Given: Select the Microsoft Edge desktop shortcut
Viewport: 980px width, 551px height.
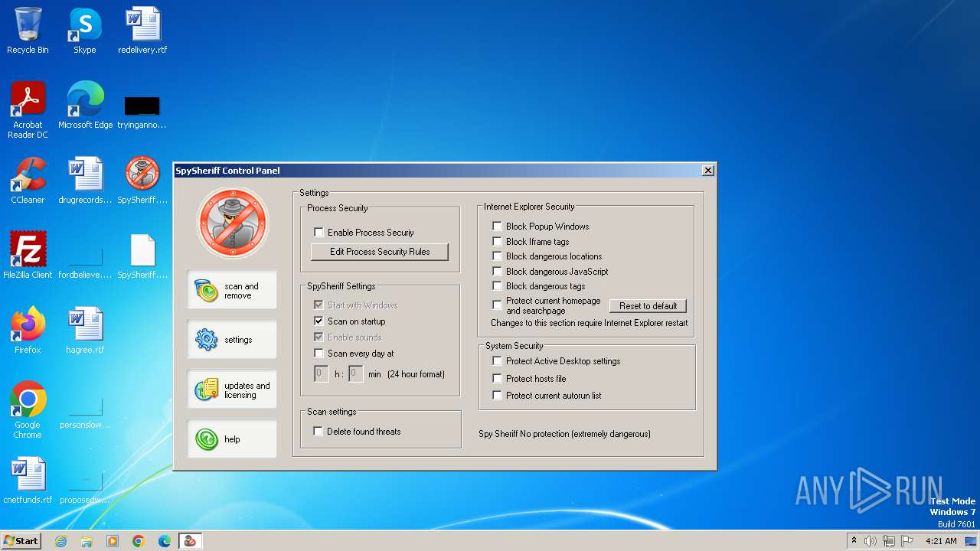Looking at the screenshot, I should pyautogui.click(x=85, y=106).
